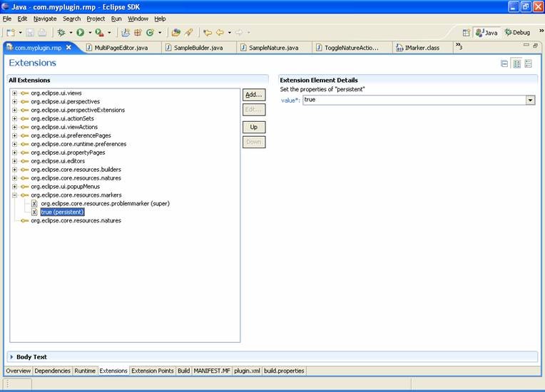Open dropdown arrow next to New Class icon
This screenshot has width=545, height=392.
coord(160,33)
